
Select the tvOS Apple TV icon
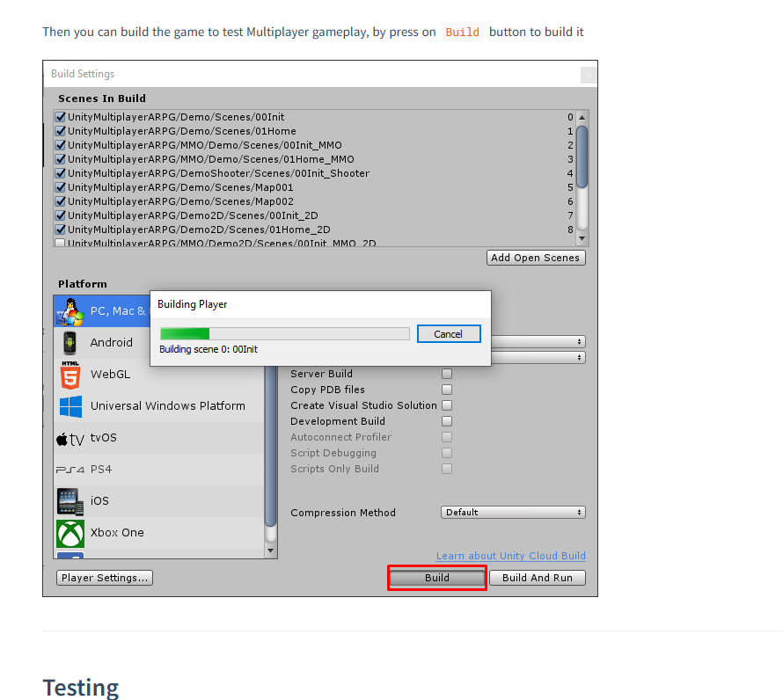tap(70, 440)
